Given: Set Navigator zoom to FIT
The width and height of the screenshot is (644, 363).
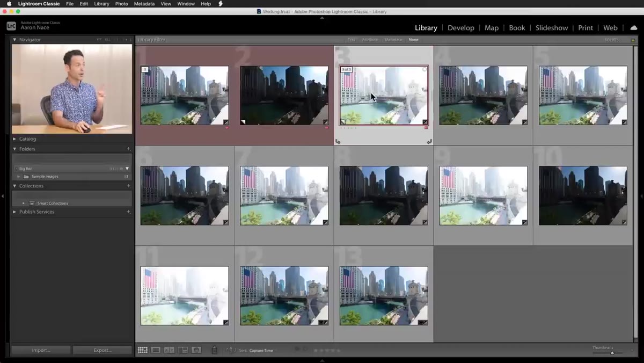Looking at the screenshot, I should click(99, 40).
